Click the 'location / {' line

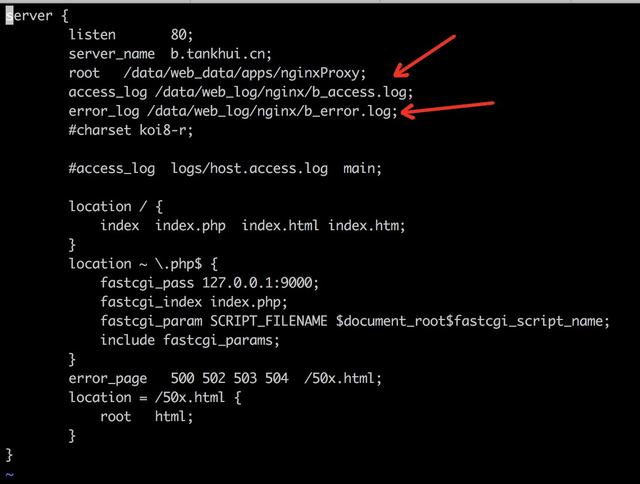[x=116, y=206]
